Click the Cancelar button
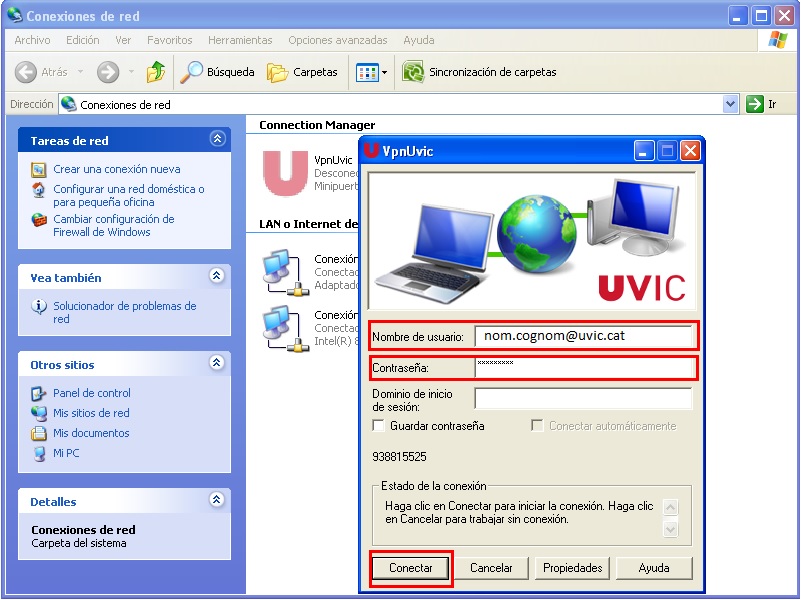This screenshot has height=600, width=802. click(x=492, y=568)
